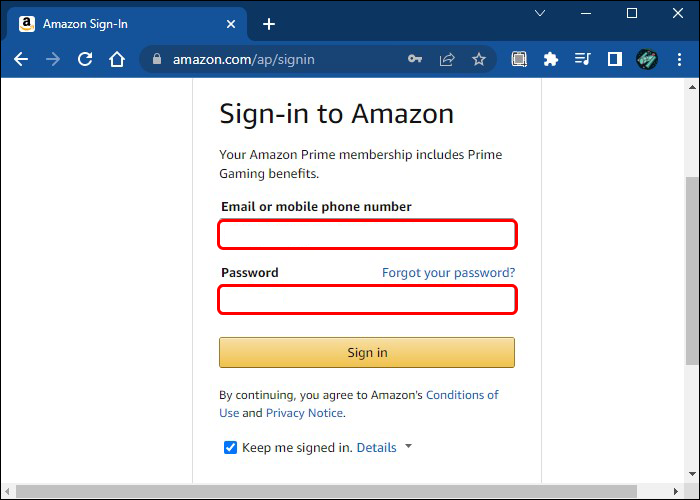This screenshot has width=700, height=500.
Task: Open the saved passwords key icon
Action: [415, 59]
